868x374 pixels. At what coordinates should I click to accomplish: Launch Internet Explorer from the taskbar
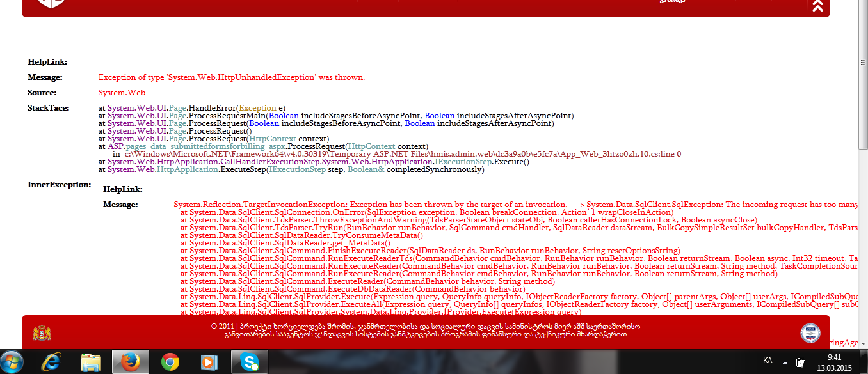pyautogui.click(x=52, y=362)
